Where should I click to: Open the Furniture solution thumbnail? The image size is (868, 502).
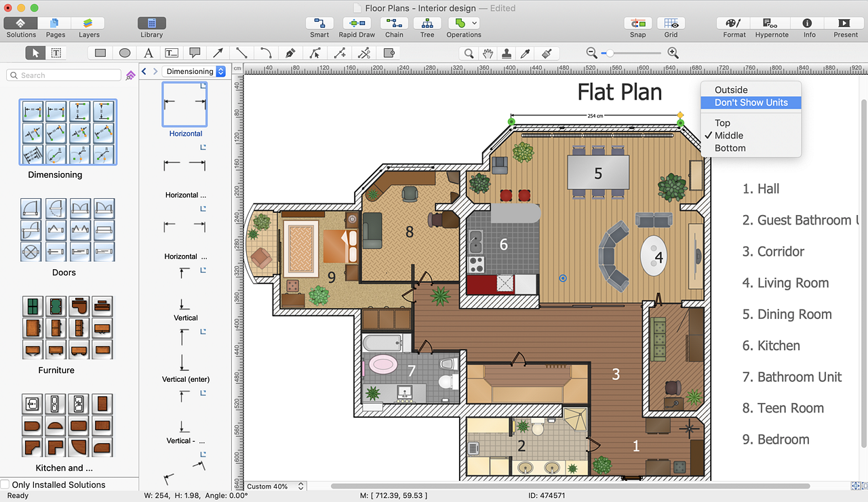point(68,328)
